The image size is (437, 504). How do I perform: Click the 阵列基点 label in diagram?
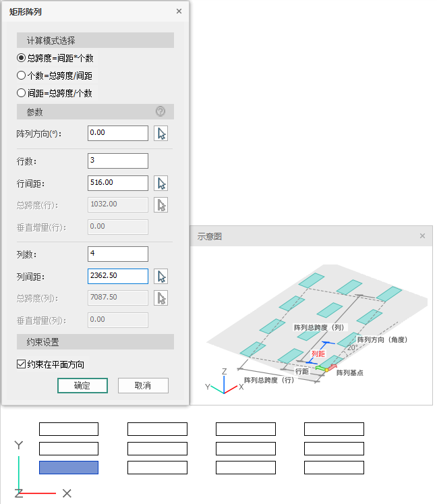coord(350,372)
